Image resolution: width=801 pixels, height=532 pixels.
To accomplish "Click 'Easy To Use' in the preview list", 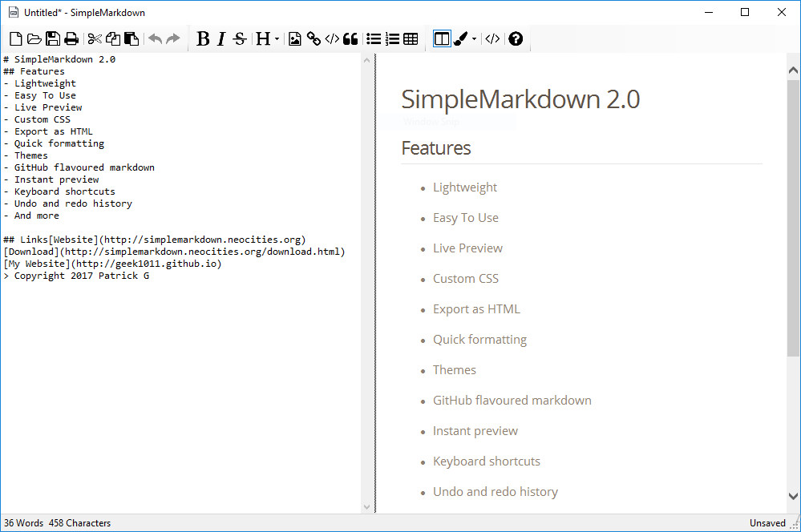I will pos(466,218).
